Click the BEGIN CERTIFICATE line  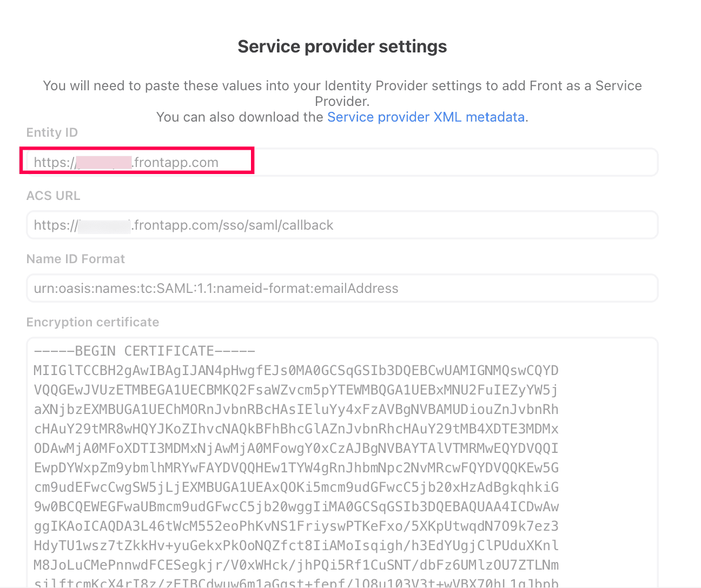(x=144, y=351)
